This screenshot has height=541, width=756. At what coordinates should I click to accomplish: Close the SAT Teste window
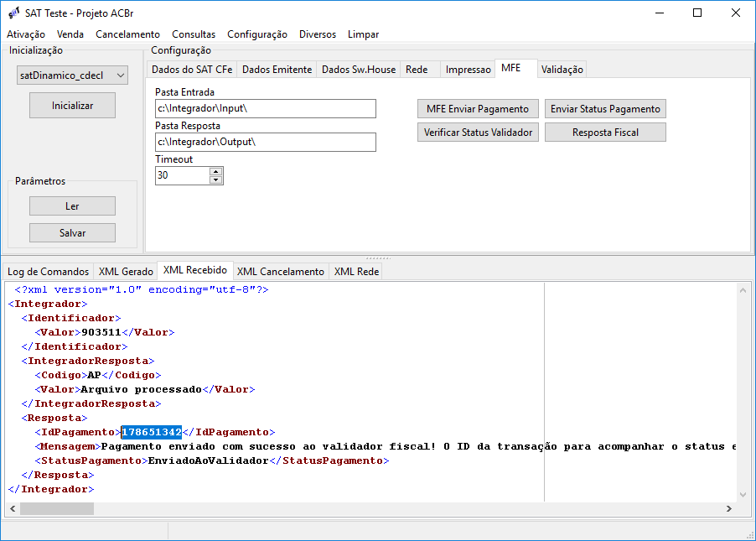(x=735, y=13)
